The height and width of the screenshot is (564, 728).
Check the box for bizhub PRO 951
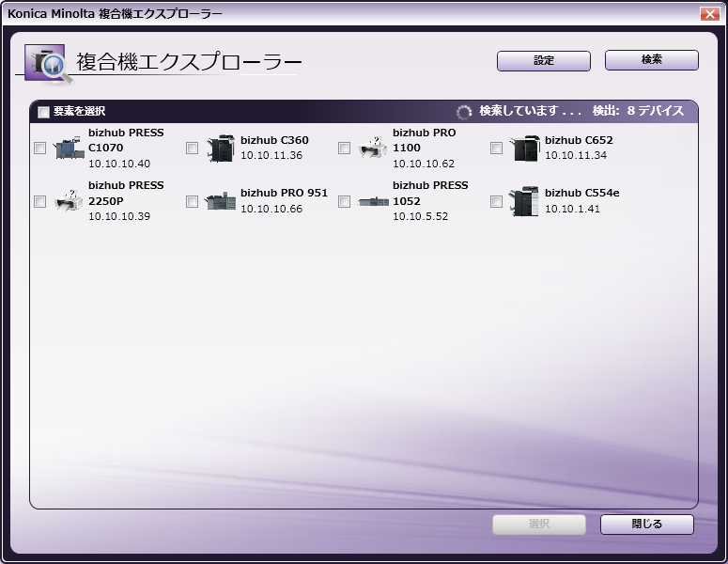[x=192, y=201]
